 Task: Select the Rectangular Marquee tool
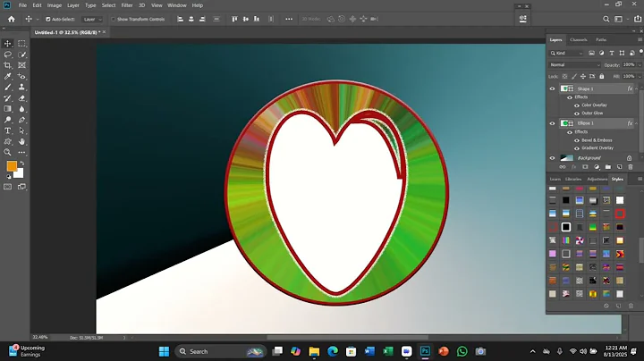21,44
